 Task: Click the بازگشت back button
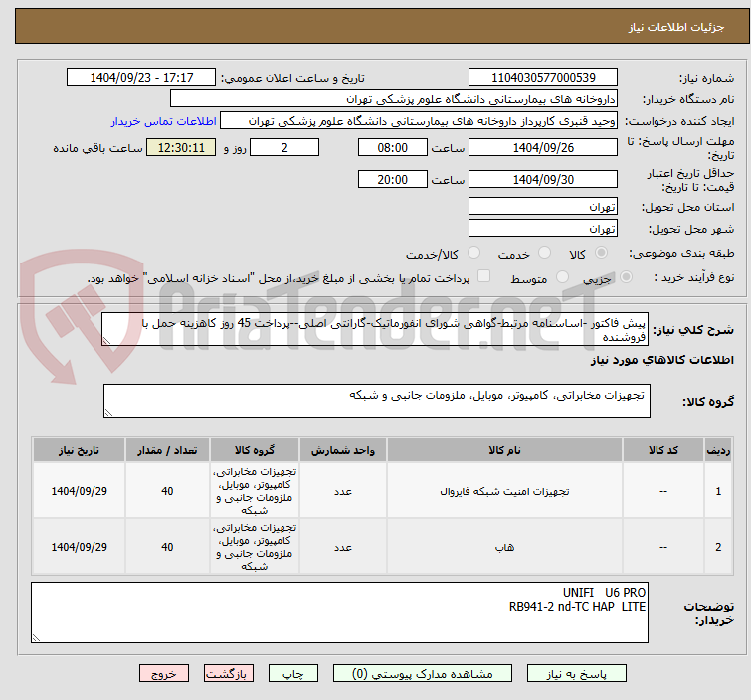[x=226, y=673]
